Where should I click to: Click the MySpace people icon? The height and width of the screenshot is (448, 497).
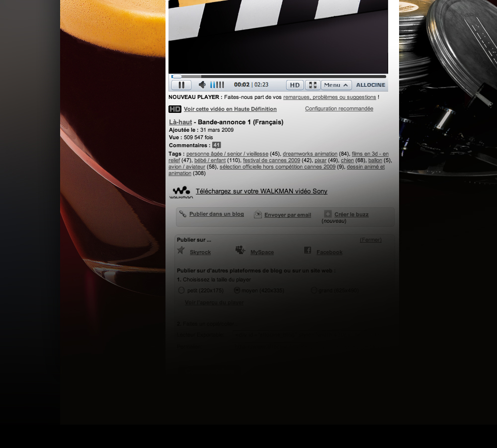coord(240,250)
